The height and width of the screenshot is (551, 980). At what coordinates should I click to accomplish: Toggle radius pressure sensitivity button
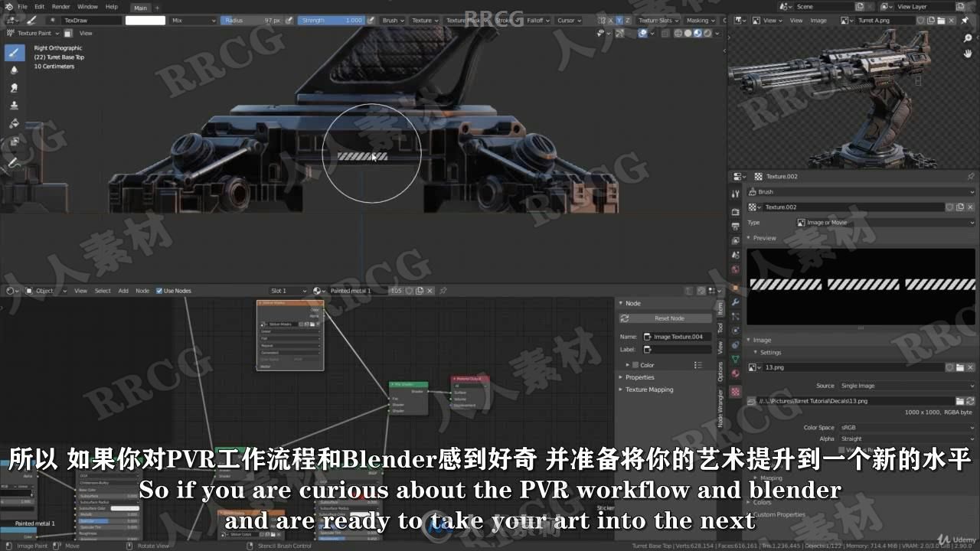click(289, 21)
